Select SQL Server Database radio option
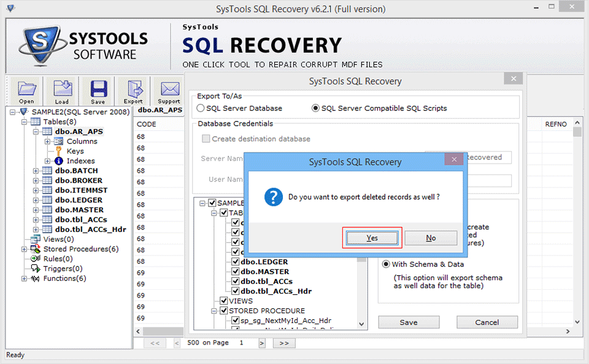 201,108
